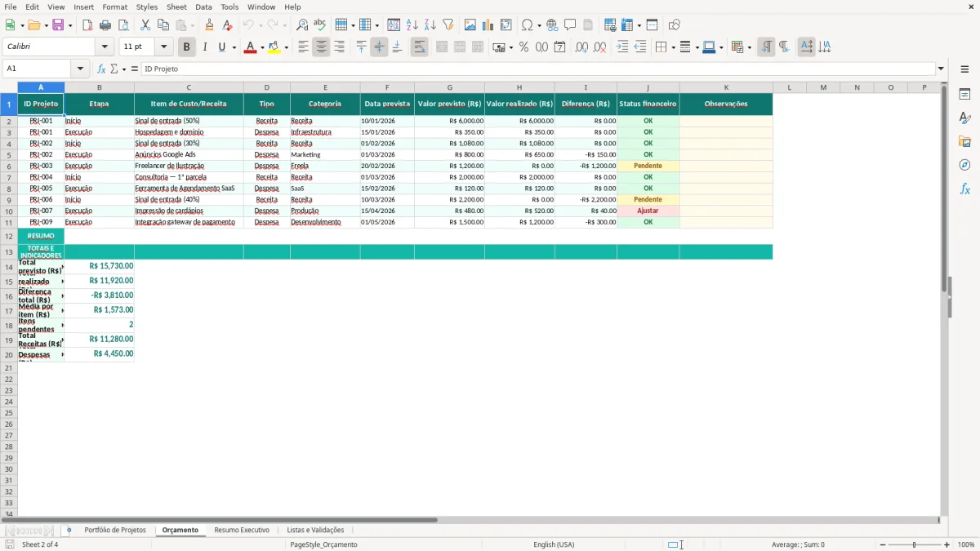
Task: Toggle Center Horizontally alignment
Action: (321, 47)
